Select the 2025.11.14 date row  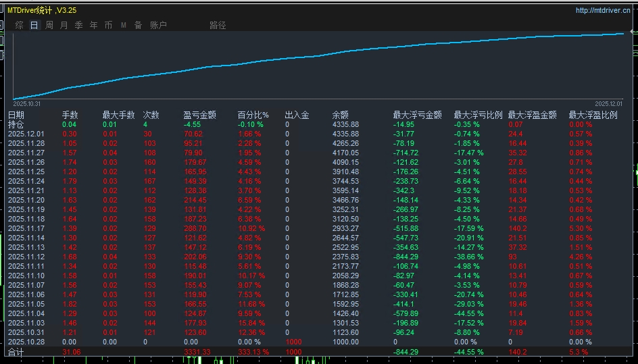pos(26,238)
